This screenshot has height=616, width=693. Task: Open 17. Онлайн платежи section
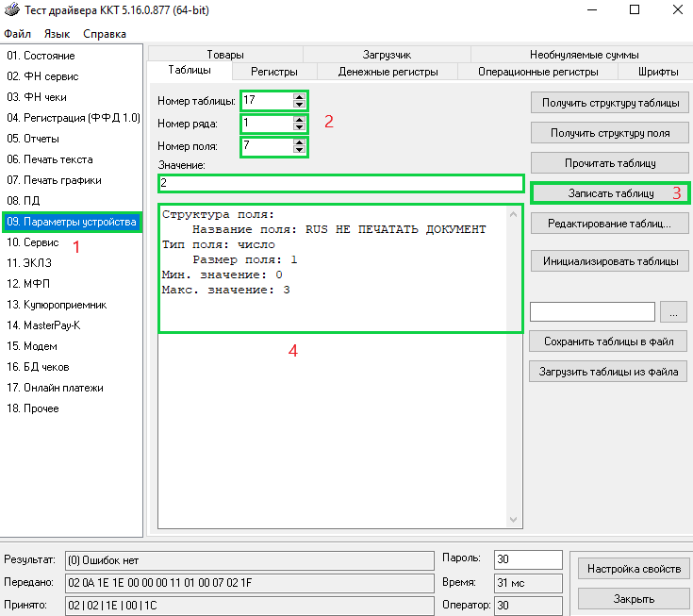pyautogui.click(x=55, y=388)
